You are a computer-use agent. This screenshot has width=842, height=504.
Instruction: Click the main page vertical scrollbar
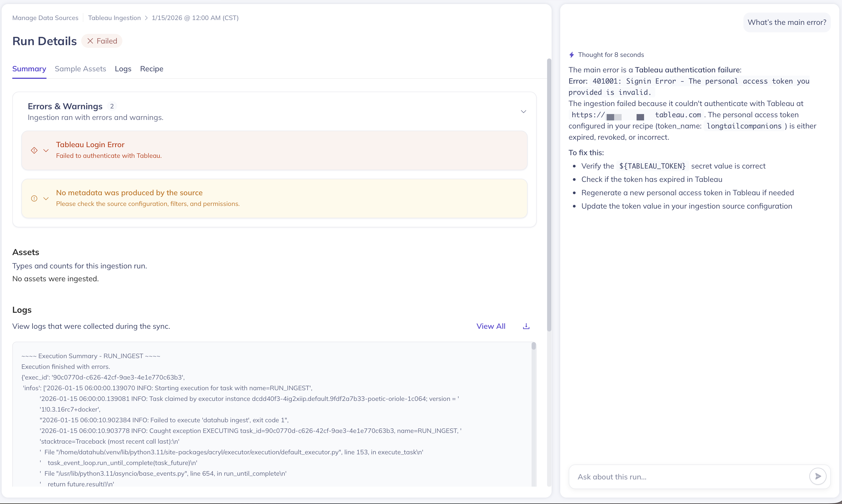tap(549, 195)
